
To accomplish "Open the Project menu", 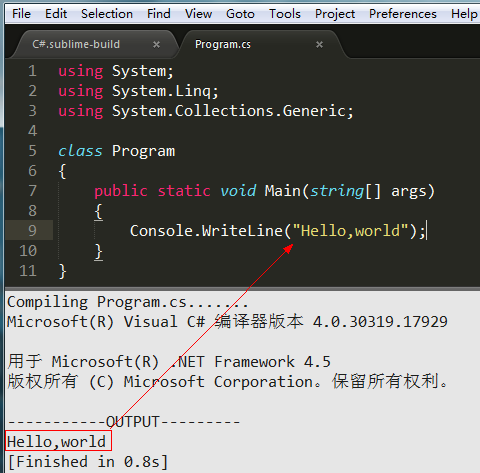I will pyautogui.click(x=335, y=14).
